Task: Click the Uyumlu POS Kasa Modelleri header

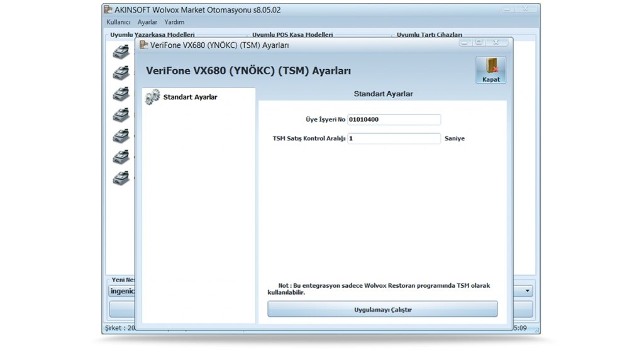Action: (292, 35)
